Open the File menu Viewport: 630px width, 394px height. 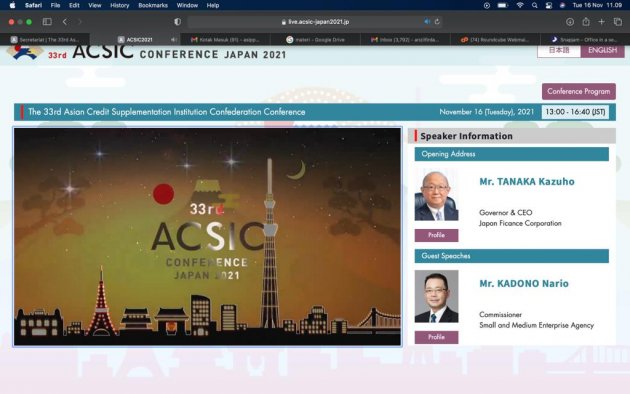pos(55,5)
